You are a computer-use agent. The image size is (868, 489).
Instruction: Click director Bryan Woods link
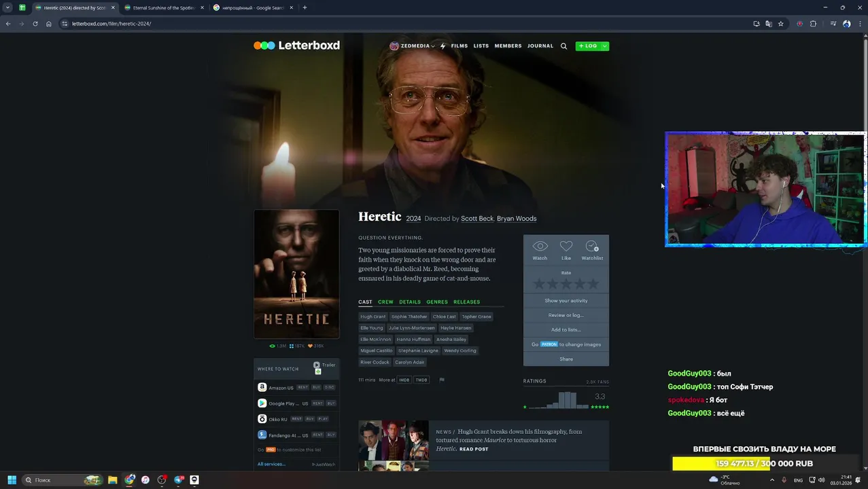pyautogui.click(x=517, y=219)
